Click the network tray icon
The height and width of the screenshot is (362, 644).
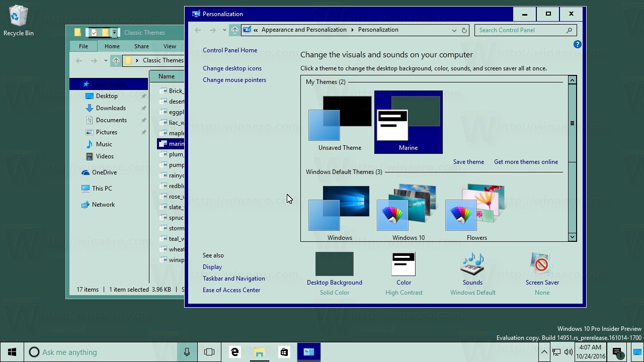[556, 352]
